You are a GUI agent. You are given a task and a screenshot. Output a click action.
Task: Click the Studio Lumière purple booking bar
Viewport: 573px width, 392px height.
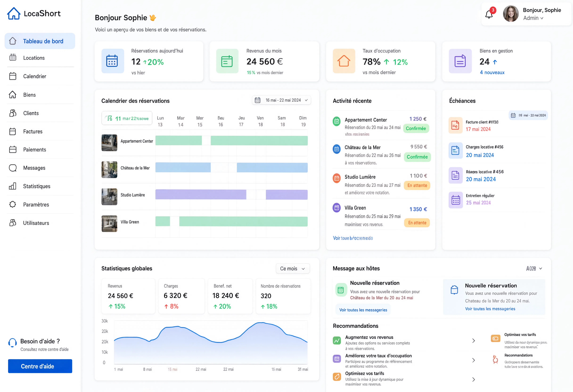tap(201, 194)
